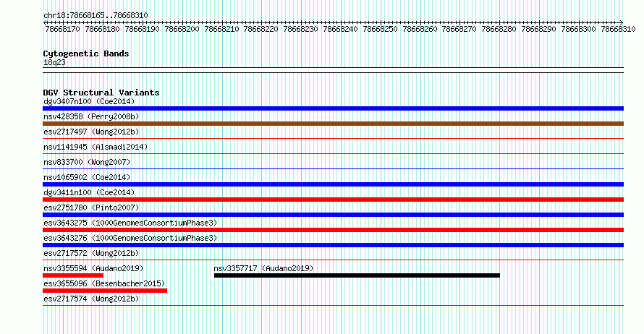Select the blue bar under dgv3407n100
This screenshot has width=644, height=334.
click(333, 108)
